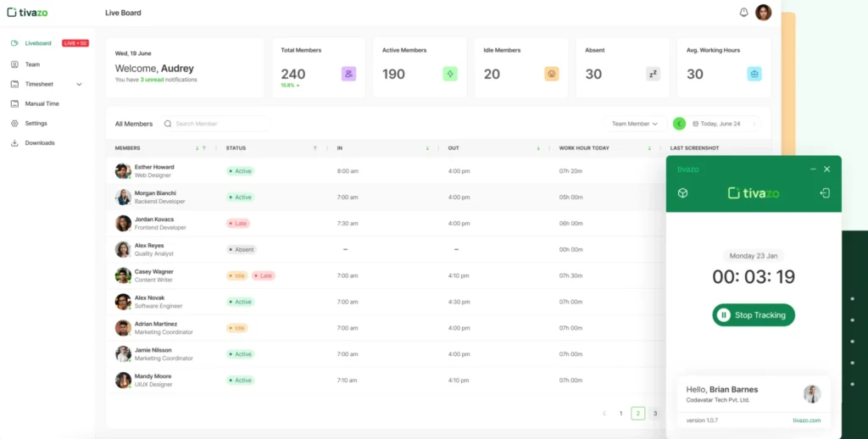Click the cube icon in tracker widget
Viewport: 868px width, 439px height.
point(682,193)
